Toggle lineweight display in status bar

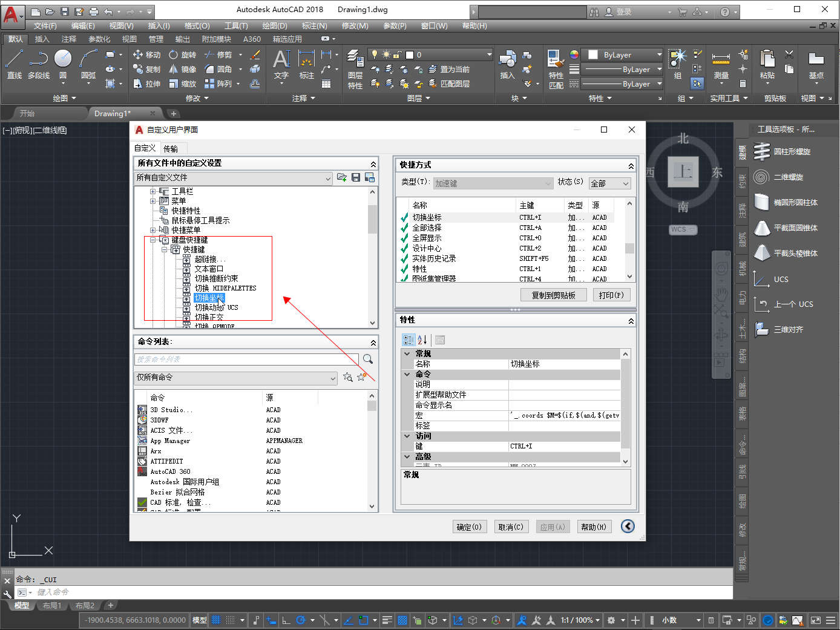[x=388, y=620]
